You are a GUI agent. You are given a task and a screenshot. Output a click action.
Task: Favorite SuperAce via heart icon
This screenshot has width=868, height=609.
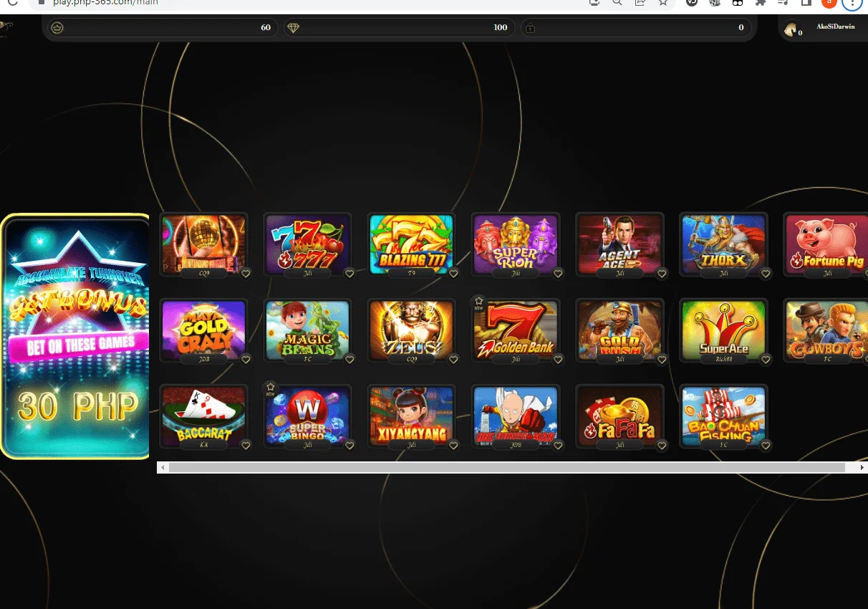click(x=766, y=359)
